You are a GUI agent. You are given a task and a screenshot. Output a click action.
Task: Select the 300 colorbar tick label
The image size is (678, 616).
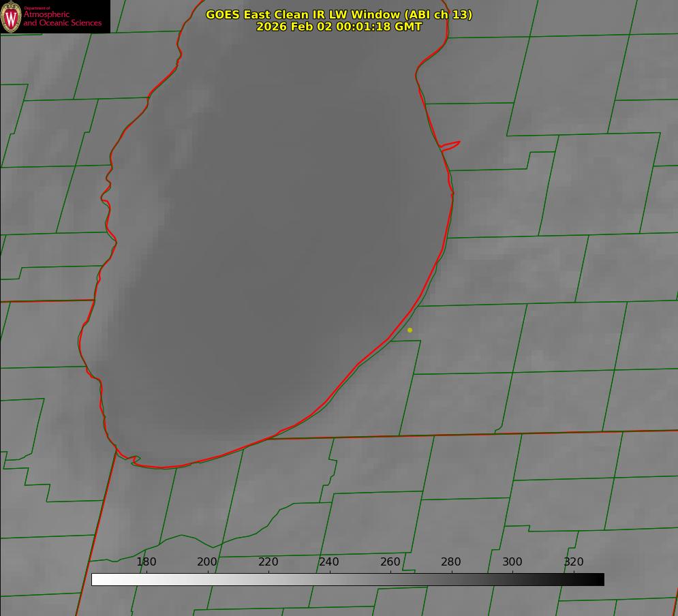(512, 561)
